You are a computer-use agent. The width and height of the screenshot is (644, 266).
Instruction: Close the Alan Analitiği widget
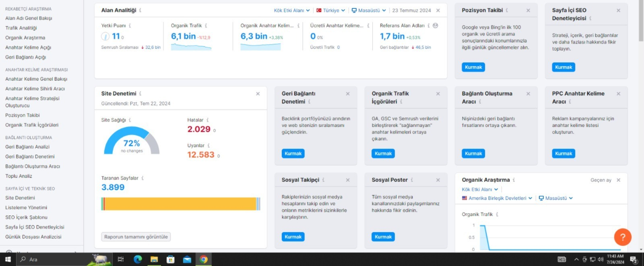(x=438, y=10)
